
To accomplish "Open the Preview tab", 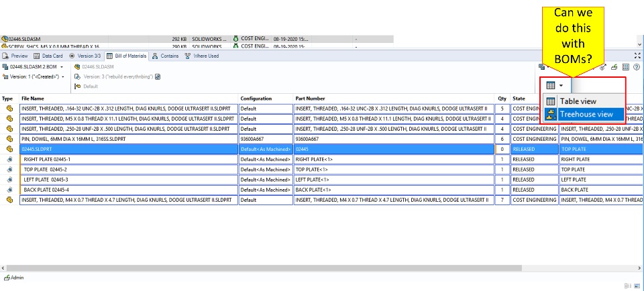I will point(15,56).
